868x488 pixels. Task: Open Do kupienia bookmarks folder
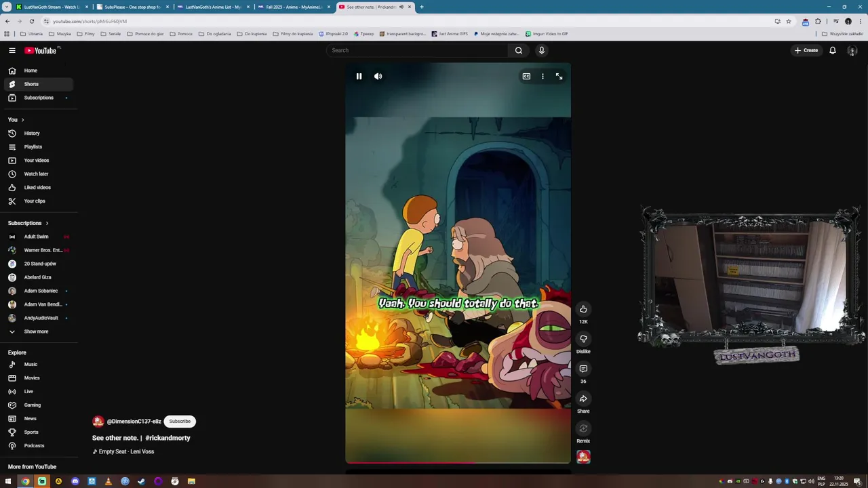[x=252, y=33]
